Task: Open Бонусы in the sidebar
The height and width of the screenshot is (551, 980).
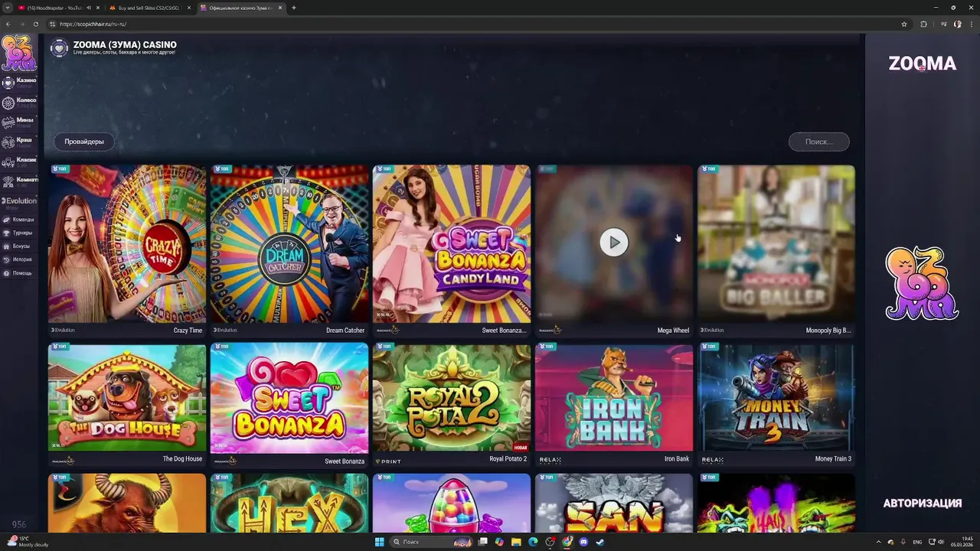Action: [x=19, y=246]
